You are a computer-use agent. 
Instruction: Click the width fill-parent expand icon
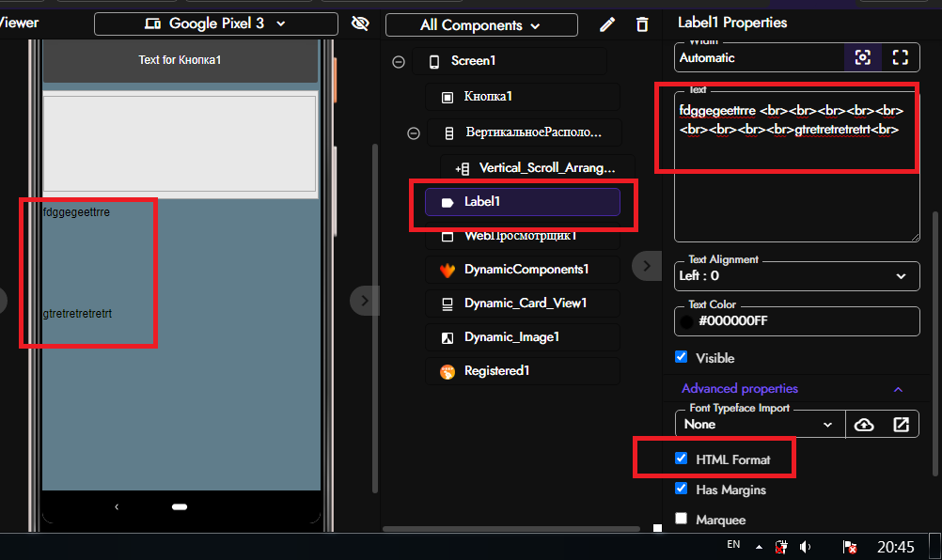click(900, 57)
